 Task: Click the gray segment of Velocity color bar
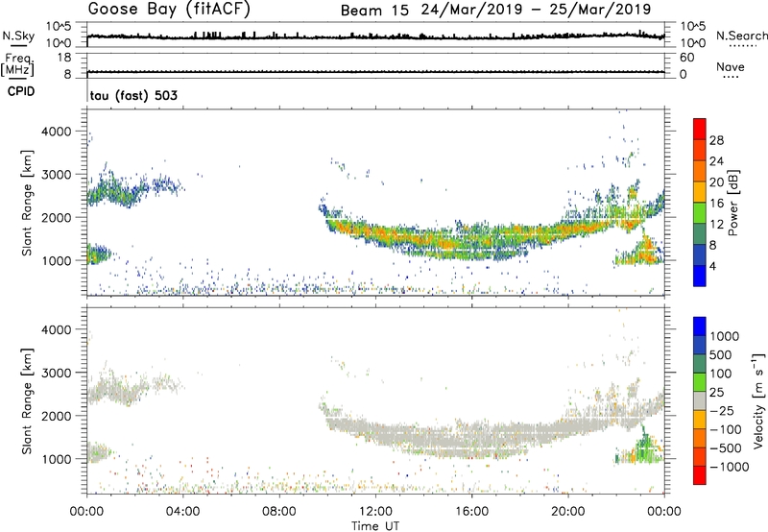[700, 401]
